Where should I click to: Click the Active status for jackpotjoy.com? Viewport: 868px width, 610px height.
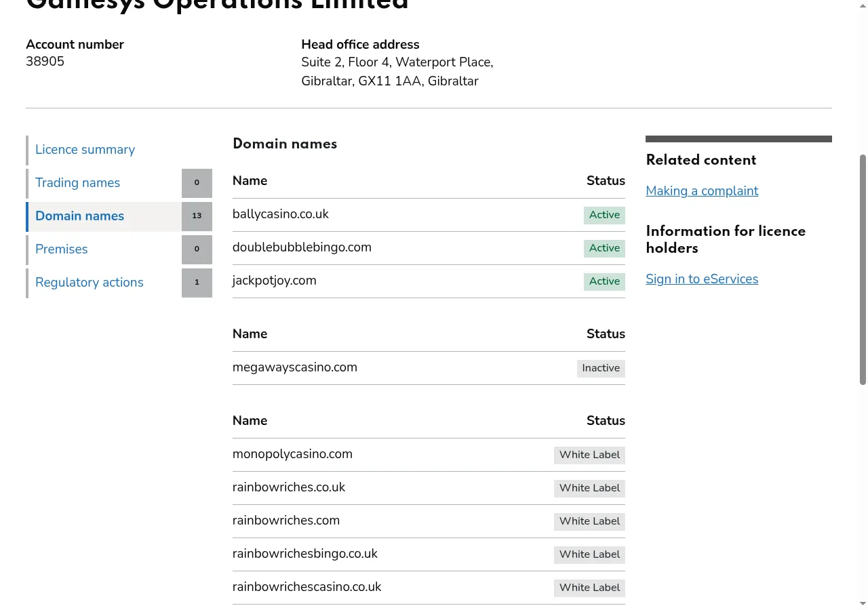coord(604,281)
